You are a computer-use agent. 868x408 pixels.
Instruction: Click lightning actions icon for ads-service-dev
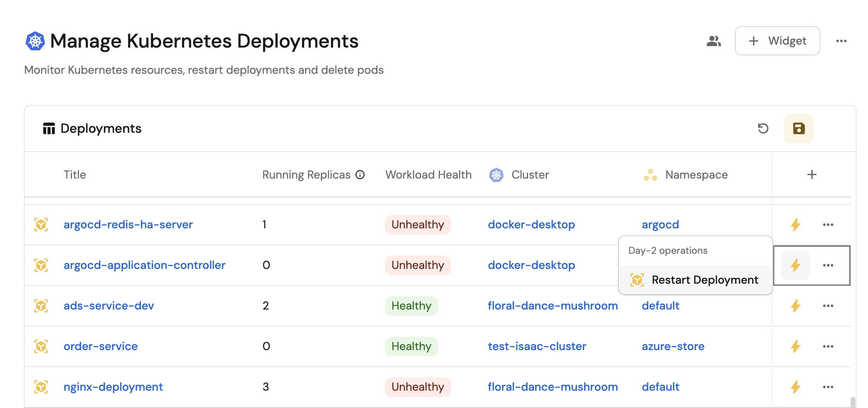795,306
